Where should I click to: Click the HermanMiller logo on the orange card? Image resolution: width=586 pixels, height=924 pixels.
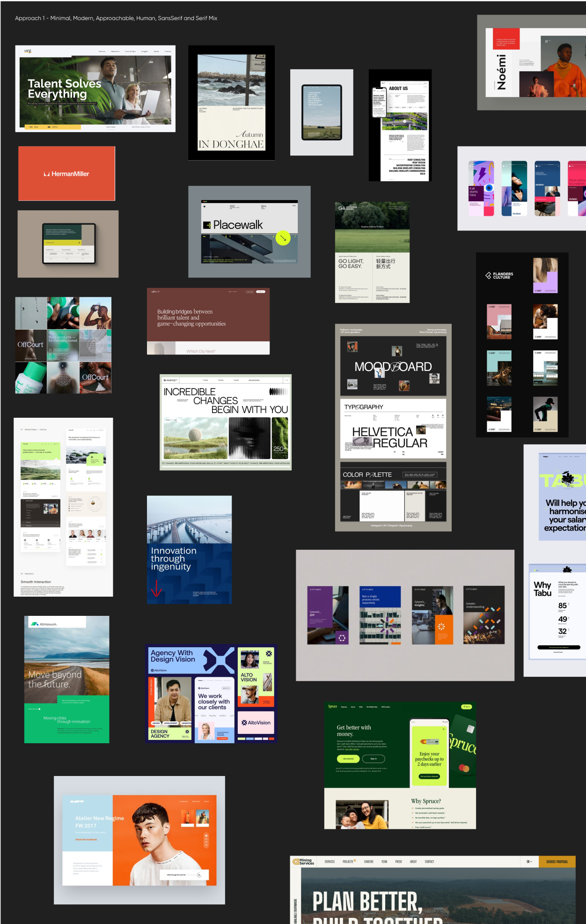click(x=66, y=174)
